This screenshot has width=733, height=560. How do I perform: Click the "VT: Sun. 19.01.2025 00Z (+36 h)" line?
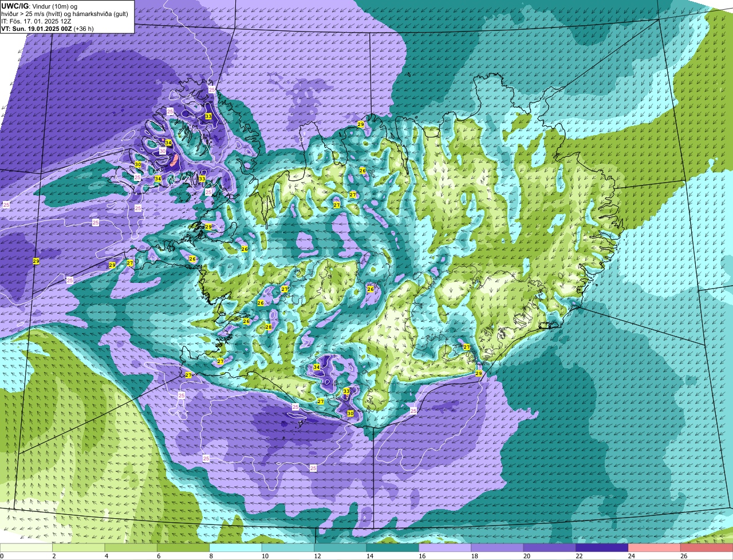[x=48, y=28]
